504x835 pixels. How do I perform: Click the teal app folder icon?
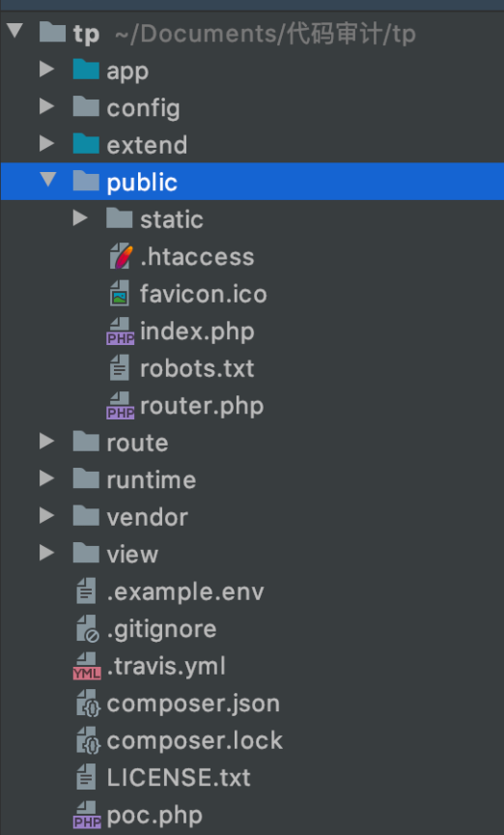coord(86,70)
